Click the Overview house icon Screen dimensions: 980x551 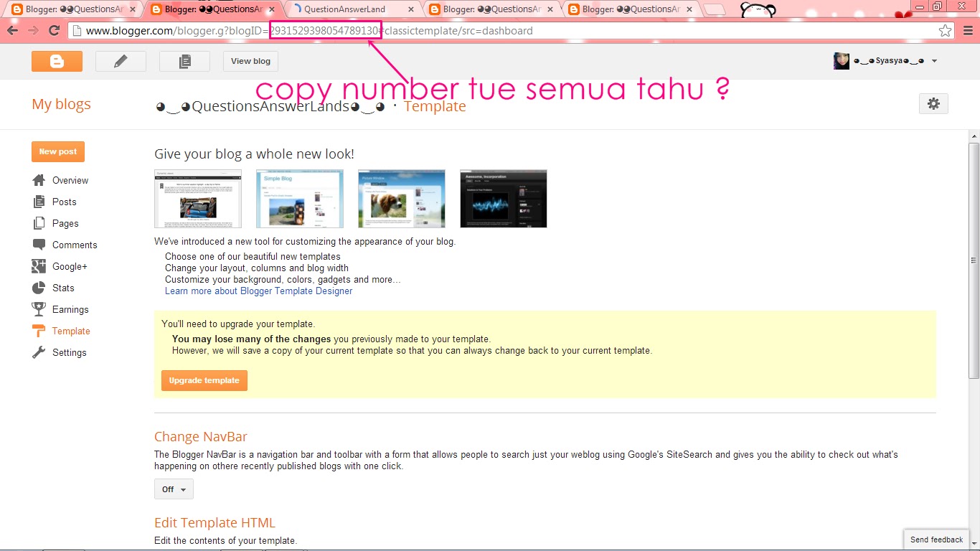coord(39,180)
